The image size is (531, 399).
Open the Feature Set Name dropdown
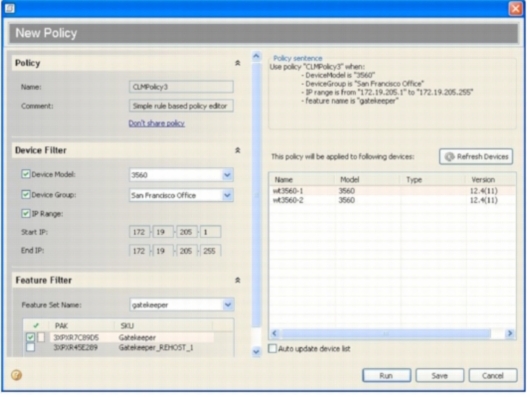[228, 305]
